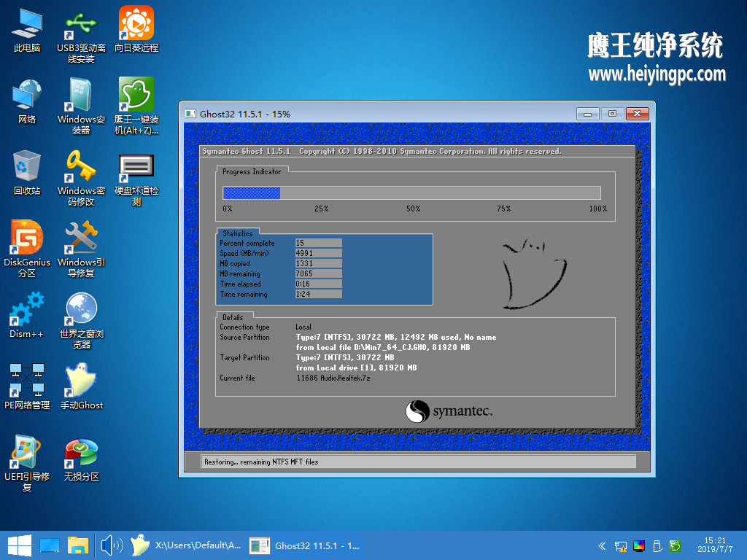Viewport: 747px width, 560px height.
Task: Launch 手动Ghost desktop shortcut
Action: click(82, 386)
